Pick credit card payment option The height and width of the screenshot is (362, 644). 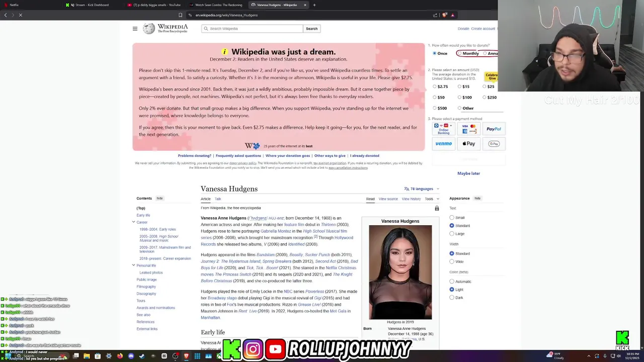tap(468, 129)
